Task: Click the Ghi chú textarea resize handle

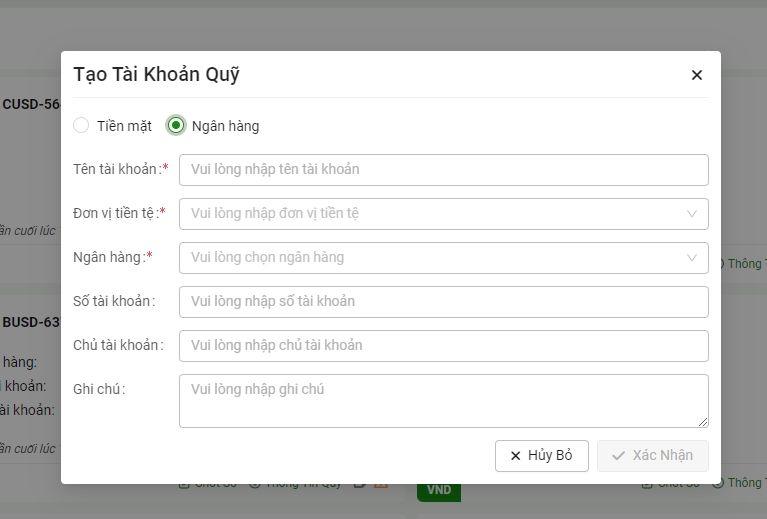Action: pos(703,422)
